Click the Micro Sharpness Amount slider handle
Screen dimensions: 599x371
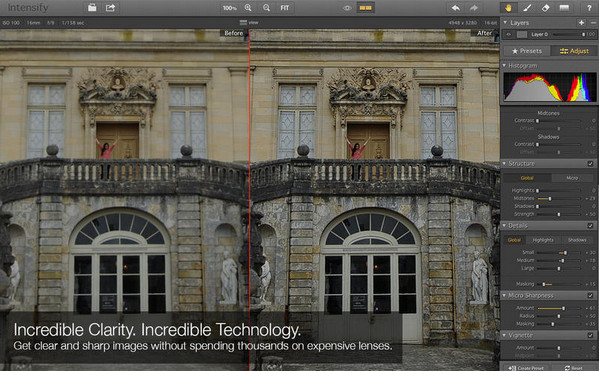(x=563, y=308)
